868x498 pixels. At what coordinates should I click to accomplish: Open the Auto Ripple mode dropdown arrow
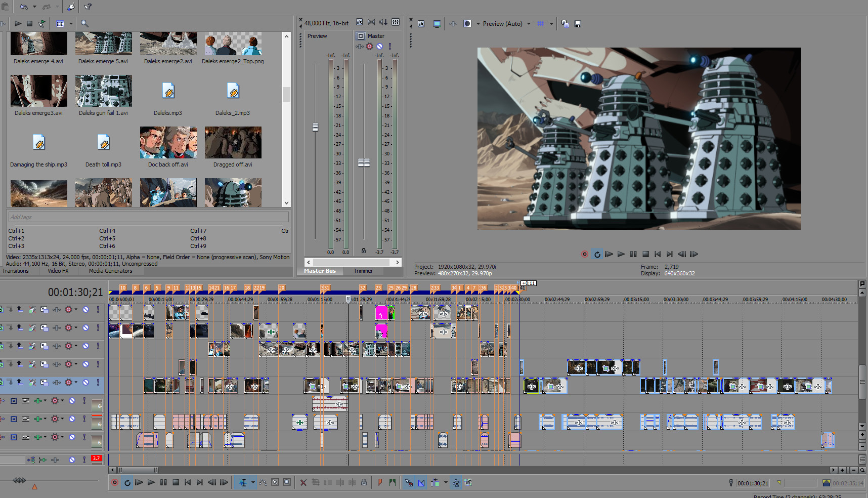(x=445, y=483)
